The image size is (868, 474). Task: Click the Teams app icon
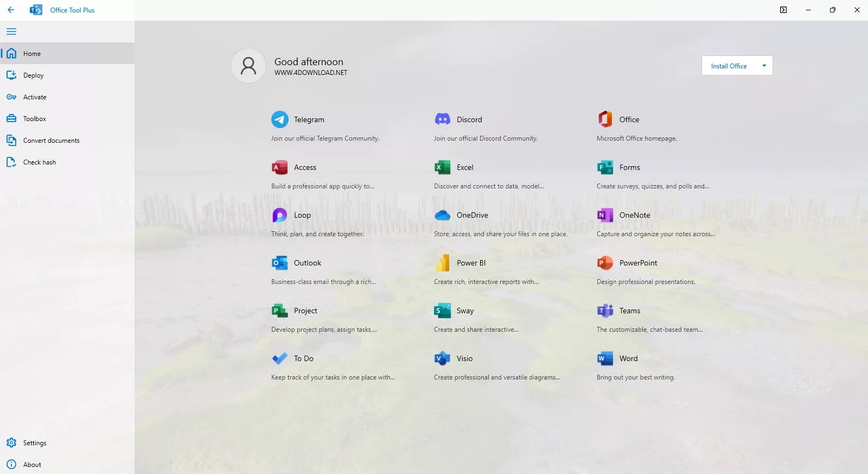[x=605, y=311]
